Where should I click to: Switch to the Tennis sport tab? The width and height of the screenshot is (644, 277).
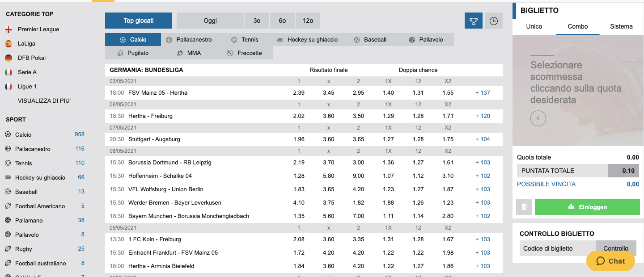point(245,40)
